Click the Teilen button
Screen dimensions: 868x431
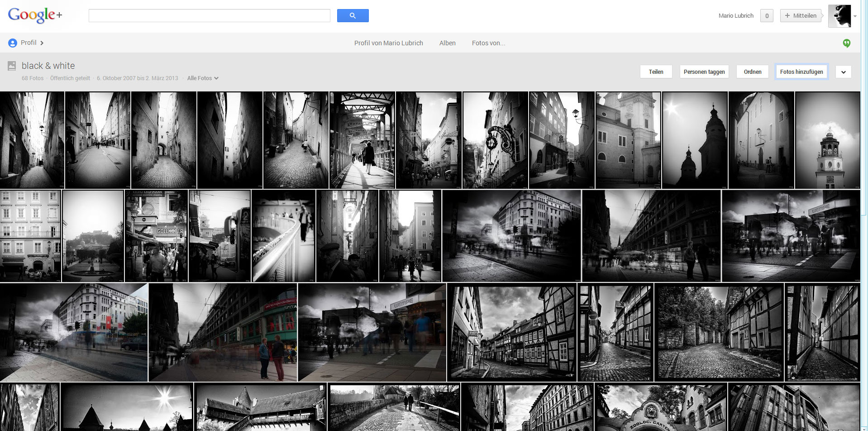coord(656,72)
